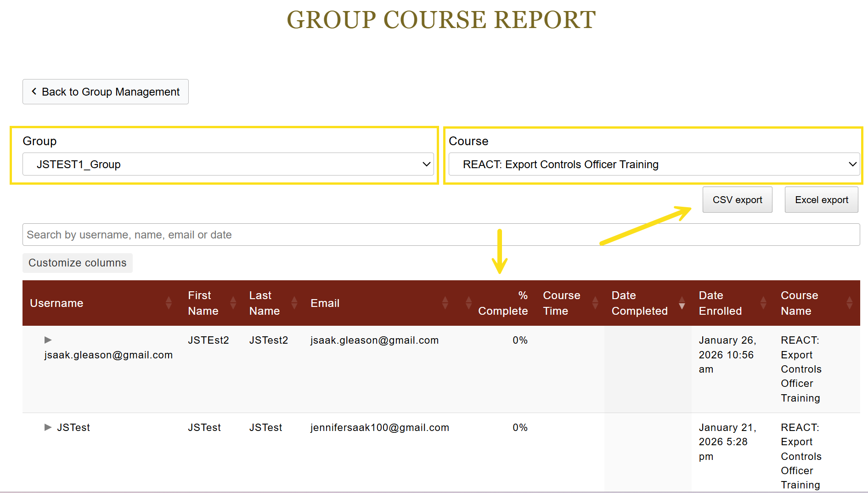Click the jennifersaak100@gmail.com email cell
Viewport: 868px width, 493px height.
pos(379,428)
